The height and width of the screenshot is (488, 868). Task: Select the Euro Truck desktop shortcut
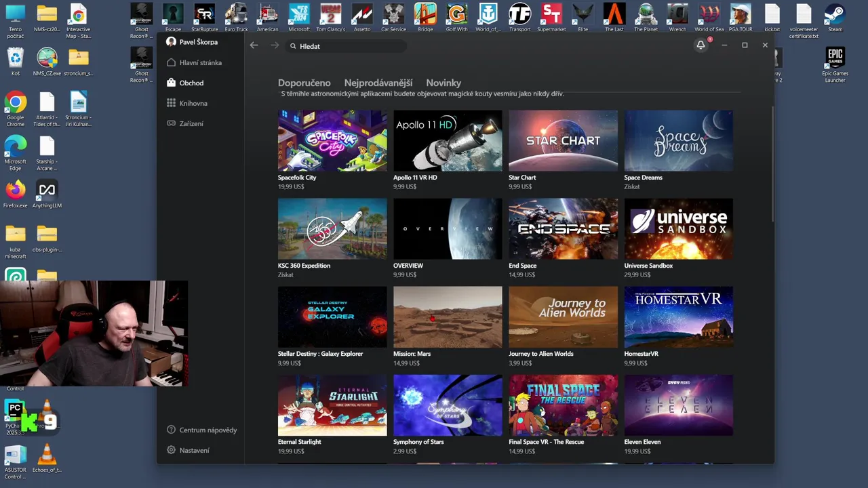point(236,18)
